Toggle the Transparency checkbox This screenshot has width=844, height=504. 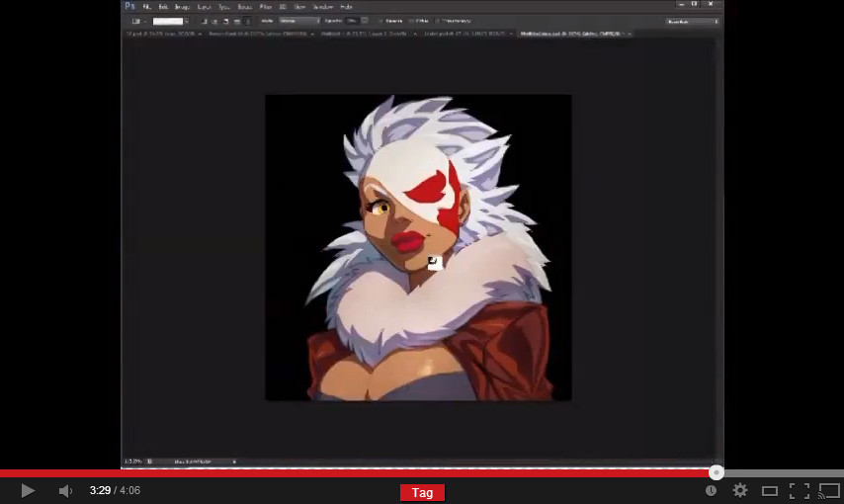[x=437, y=21]
